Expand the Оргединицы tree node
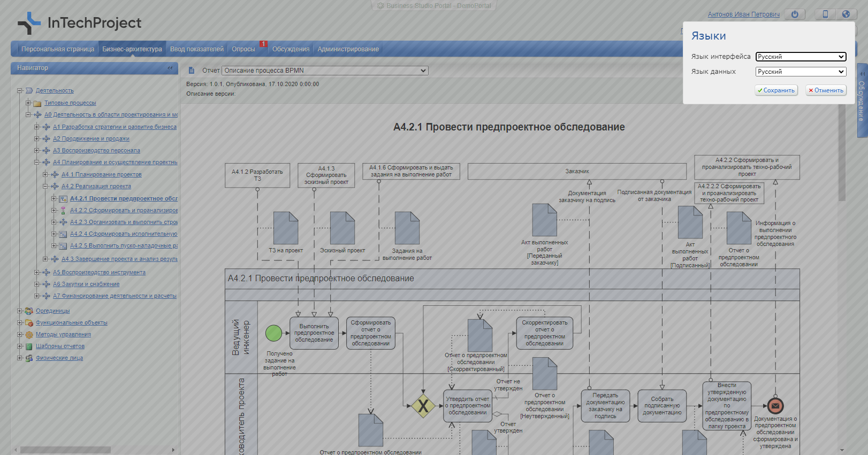This screenshot has width=868, height=455. coord(20,311)
